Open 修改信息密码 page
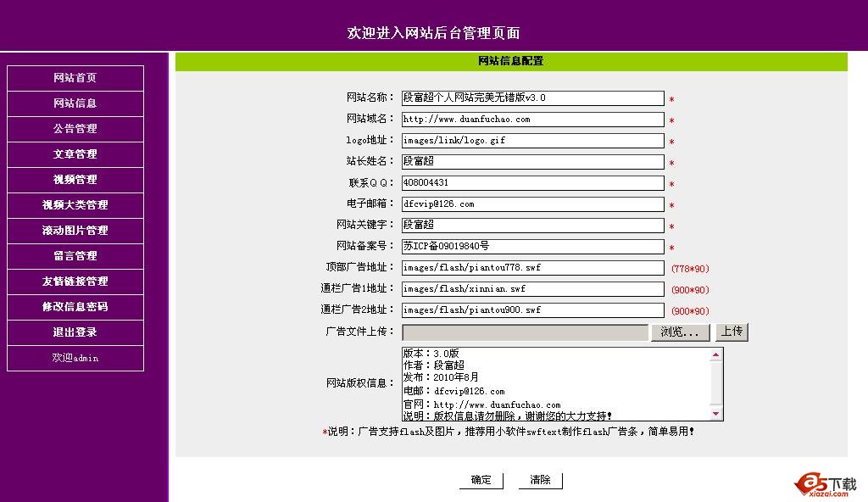 [75, 308]
